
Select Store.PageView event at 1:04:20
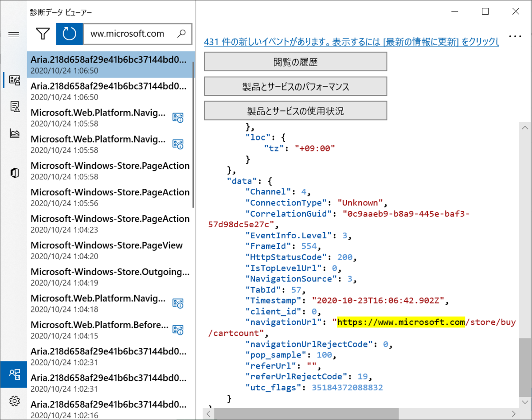pos(110,250)
